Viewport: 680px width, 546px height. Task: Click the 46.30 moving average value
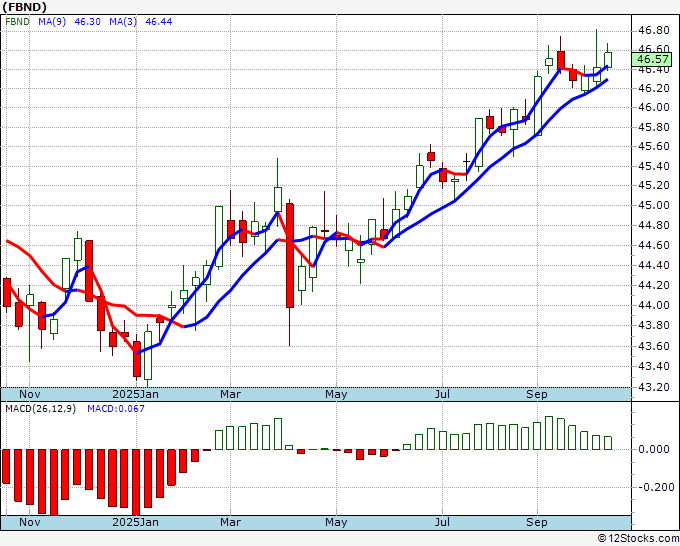click(88, 21)
